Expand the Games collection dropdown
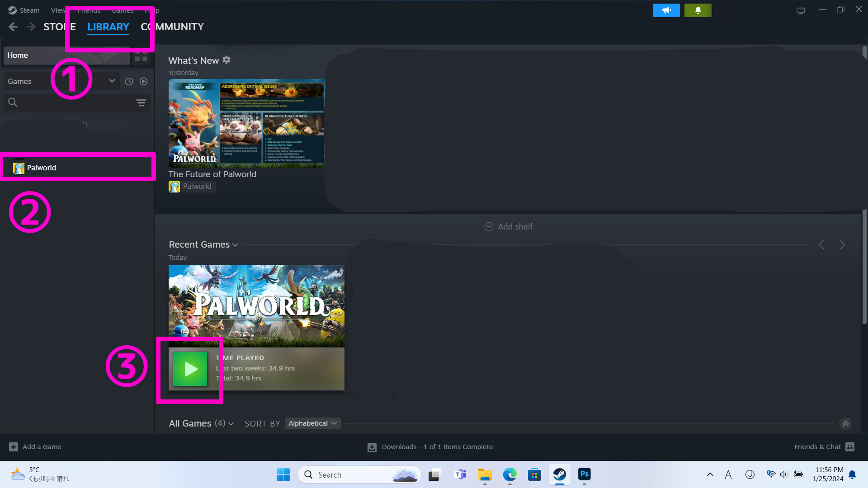 (112, 81)
